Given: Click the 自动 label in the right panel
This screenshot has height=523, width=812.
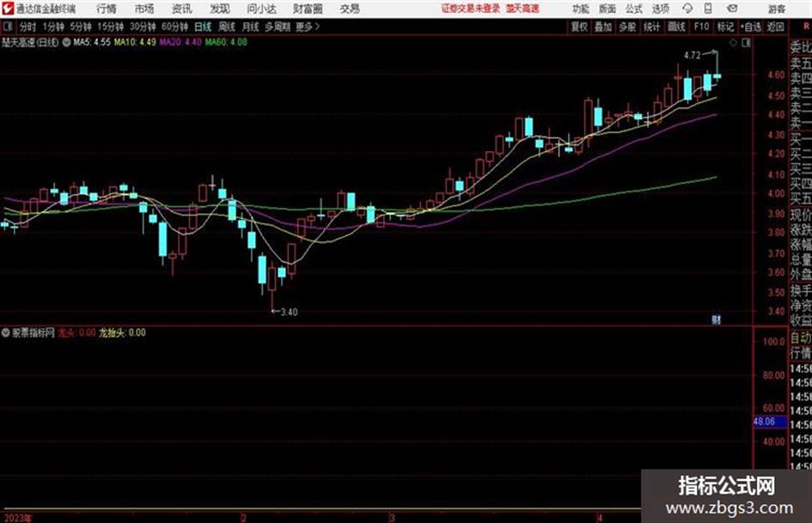Looking at the screenshot, I should point(801,338).
